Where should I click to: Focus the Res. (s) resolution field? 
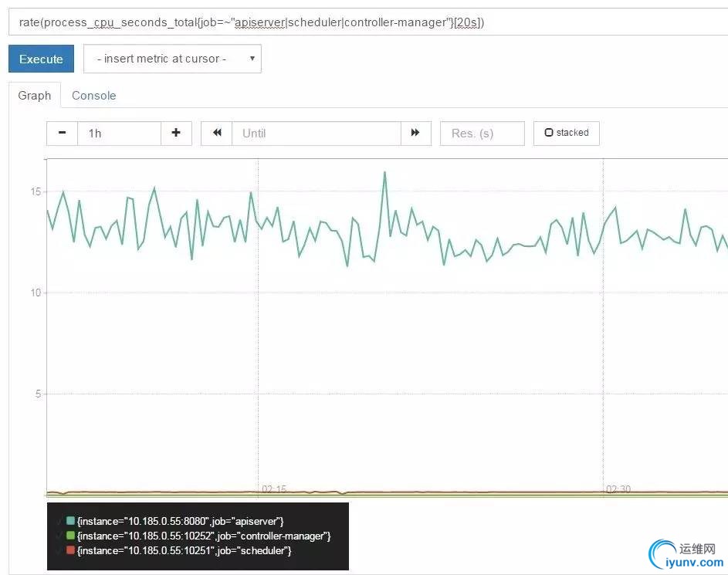(483, 134)
